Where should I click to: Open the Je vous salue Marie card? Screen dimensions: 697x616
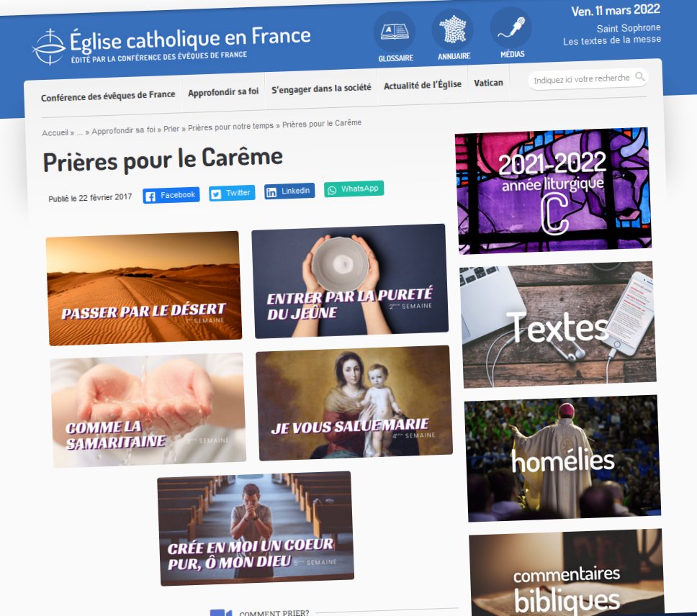pyautogui.click(x=354, y=403)
